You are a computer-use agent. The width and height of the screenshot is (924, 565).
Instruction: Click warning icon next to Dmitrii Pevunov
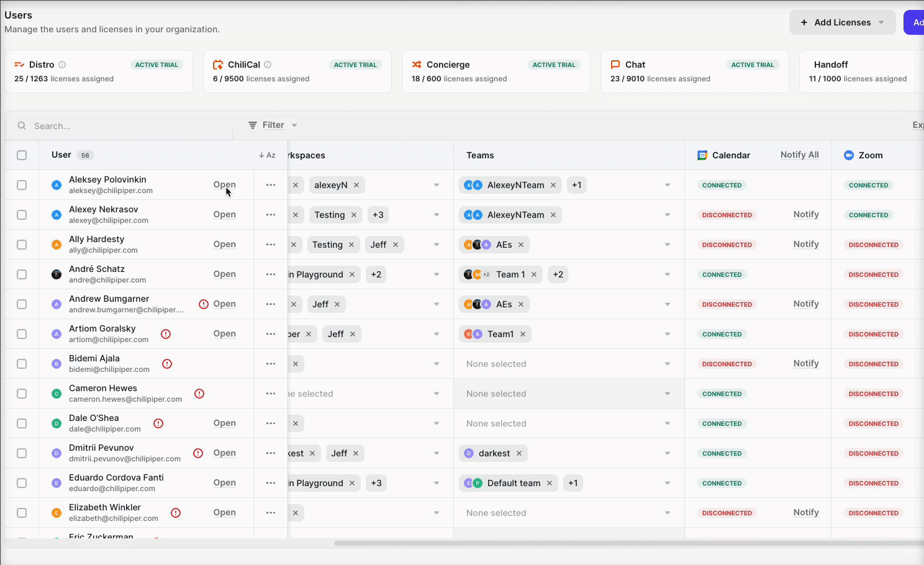(x=198, y=453)
